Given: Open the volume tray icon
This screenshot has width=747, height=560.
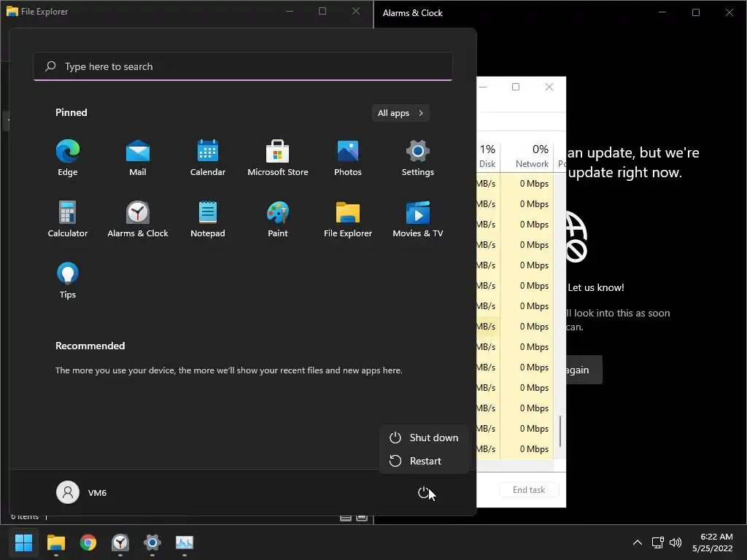Looking at the screenshot, I should coord(676,542).
